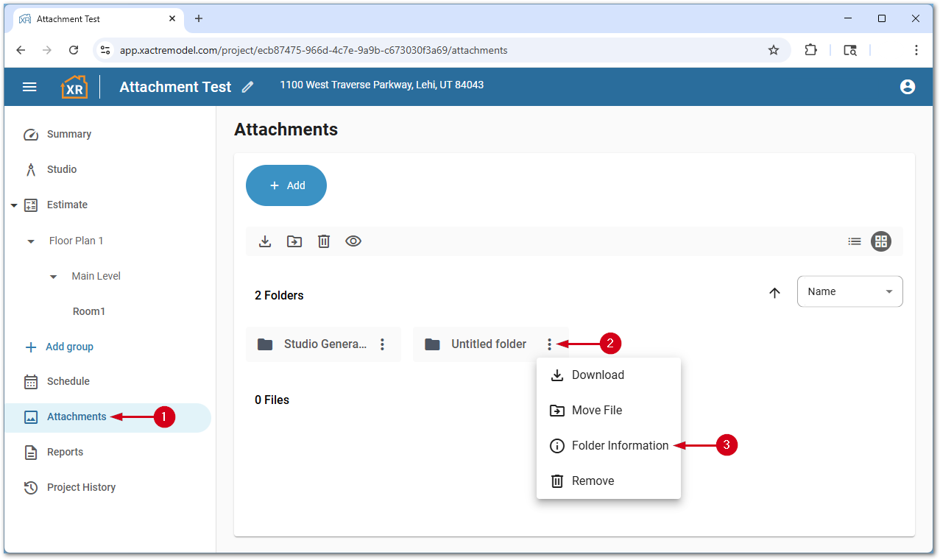The image size is (940, 560).
Task: Open the Name sort dropdown
Action: [x=849, y=291]
